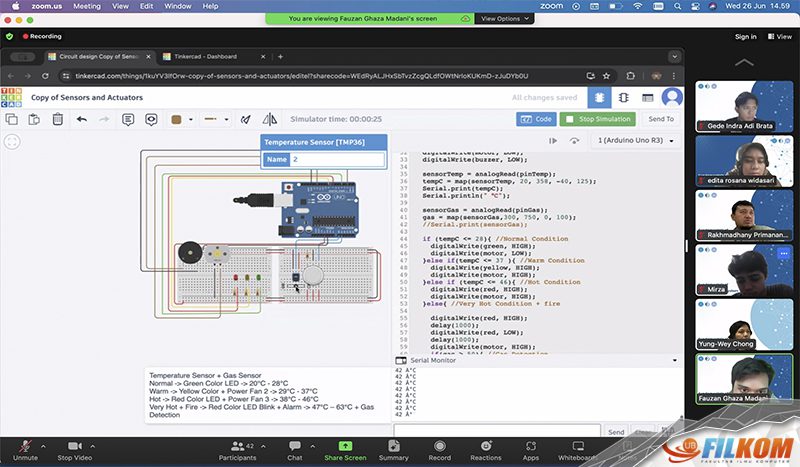Click the undo arrow in Tinkercad toolbar
Image resolution: width=800 pixels, height=467 pixels.
pyautogui.click(x=82, y=119)
